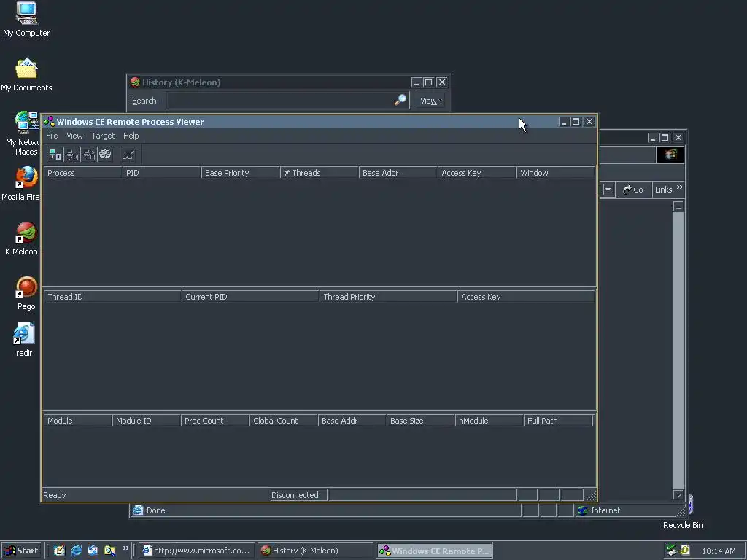Click Access Key header in the thread list

[x=526, y=297]
